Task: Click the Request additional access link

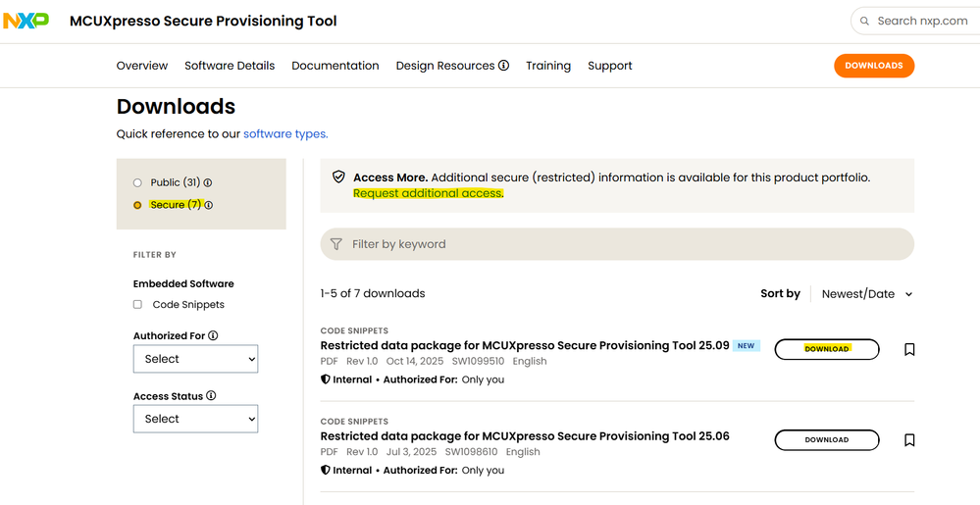Action: point(428,193)
